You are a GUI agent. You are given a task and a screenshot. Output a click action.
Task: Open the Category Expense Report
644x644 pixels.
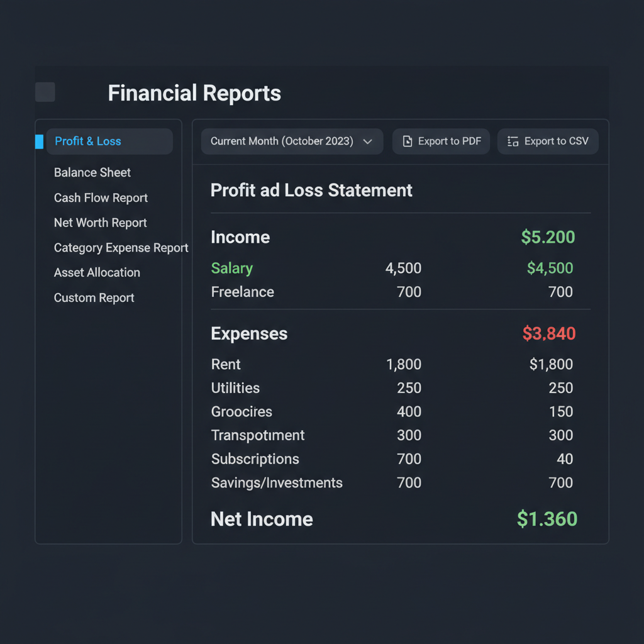tap(121, 248)
